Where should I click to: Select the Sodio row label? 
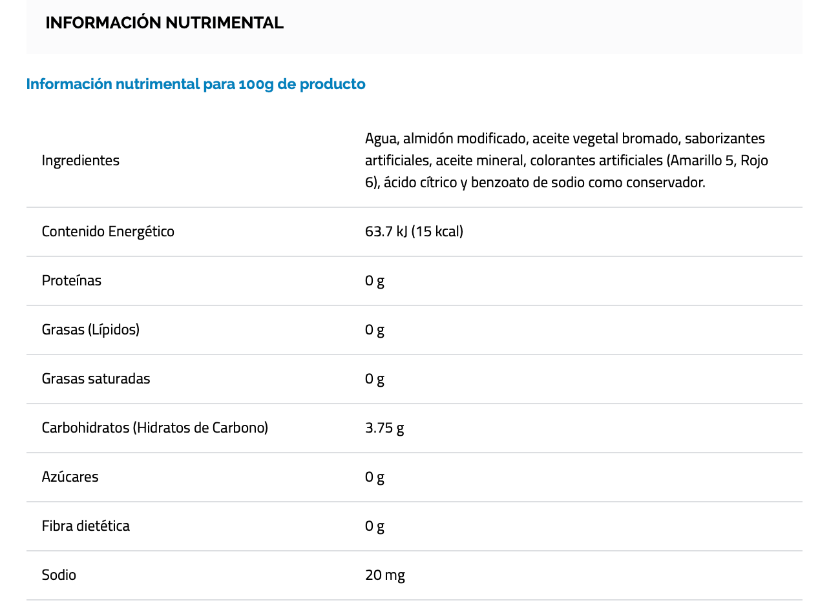click(59, 575)
